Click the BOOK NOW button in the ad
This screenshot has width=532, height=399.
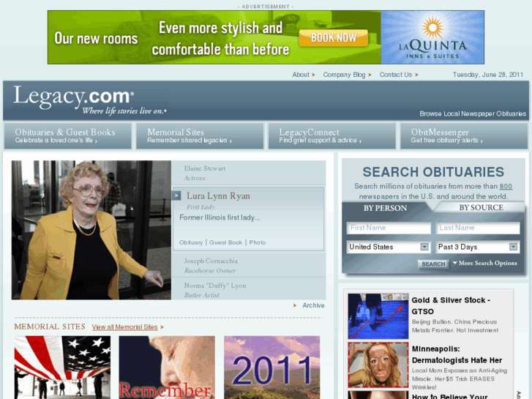tap(334, 37)
